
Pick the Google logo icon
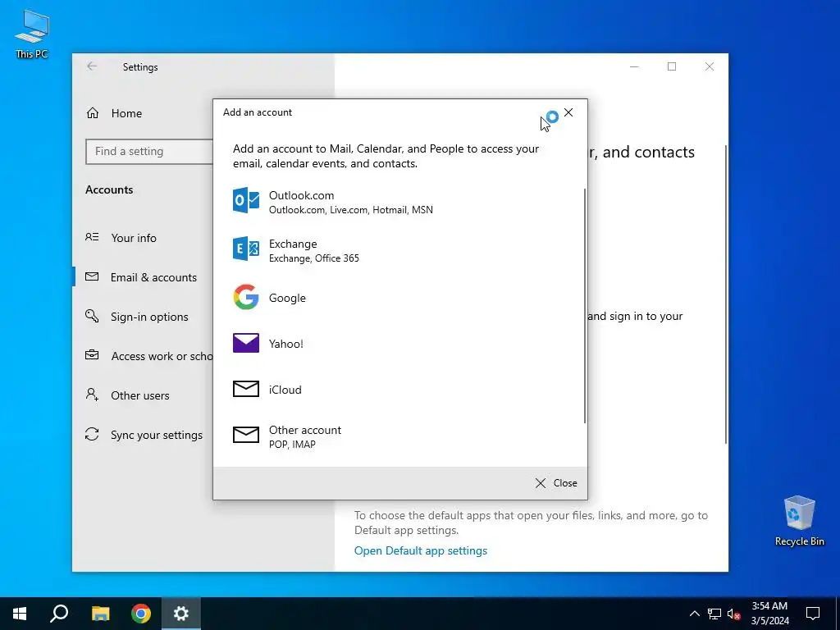(x=246, y=297)
